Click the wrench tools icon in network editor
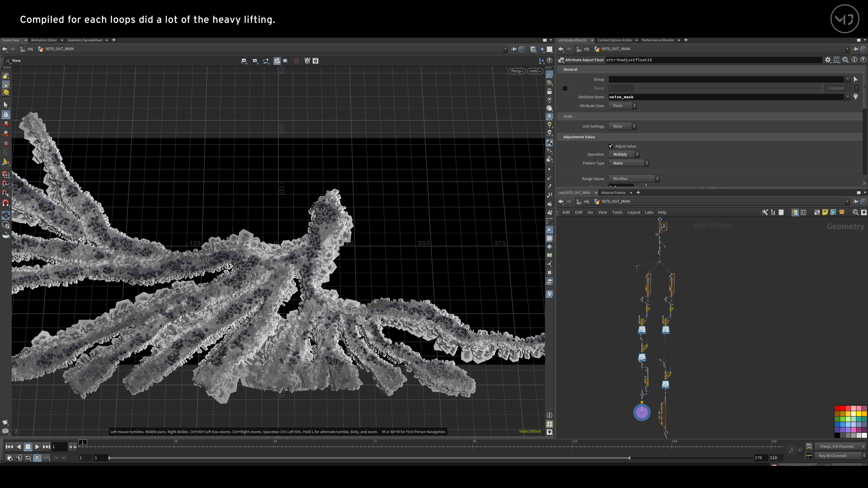The width and height of the screenshot is (868, 488). (x=765, y=212)
